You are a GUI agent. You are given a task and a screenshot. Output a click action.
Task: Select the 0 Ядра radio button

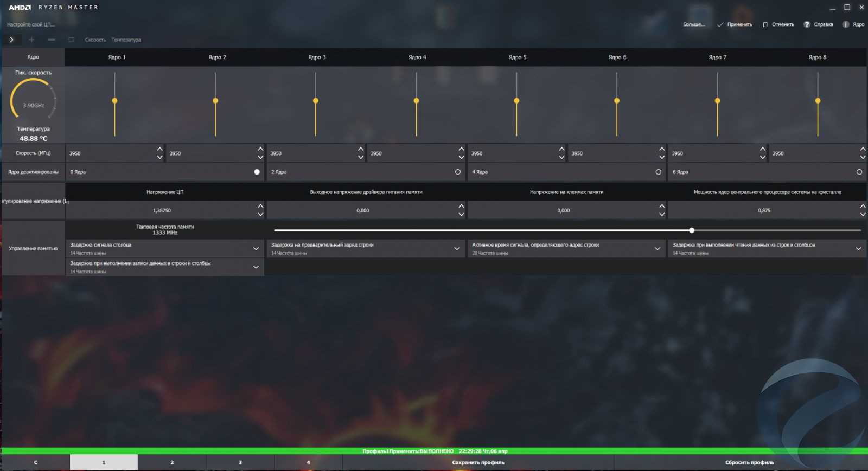pos(257,172)
